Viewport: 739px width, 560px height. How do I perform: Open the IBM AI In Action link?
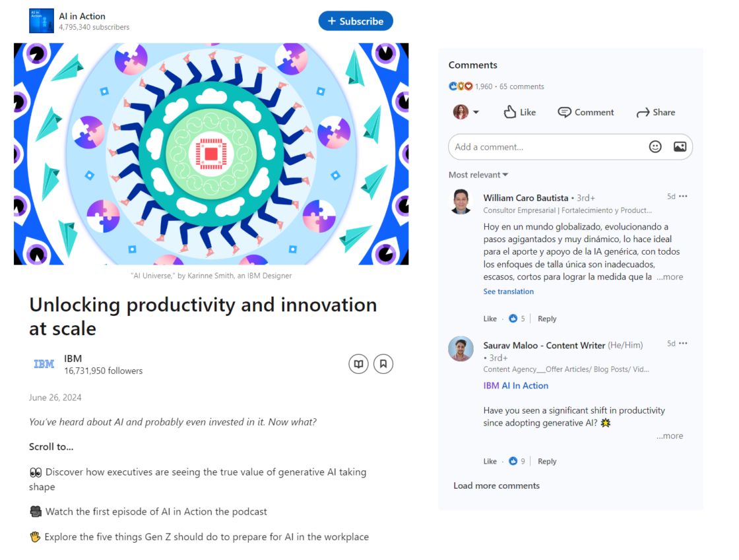pos(516,385)
